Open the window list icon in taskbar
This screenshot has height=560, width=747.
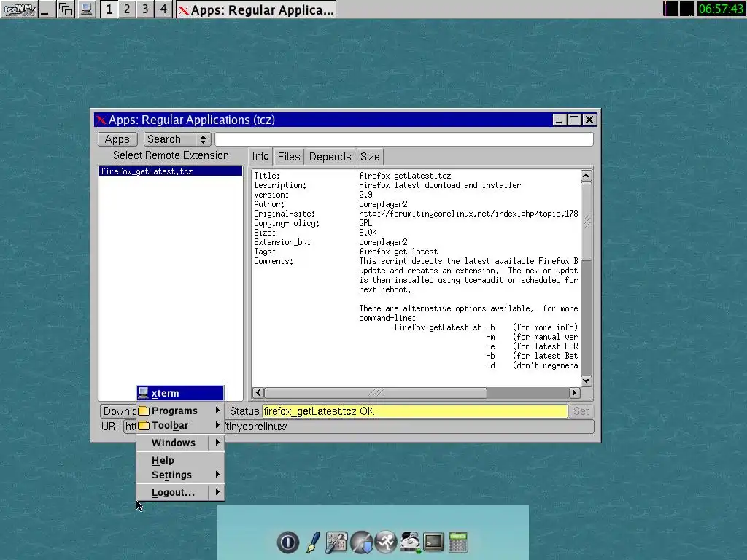coord(65,9)
